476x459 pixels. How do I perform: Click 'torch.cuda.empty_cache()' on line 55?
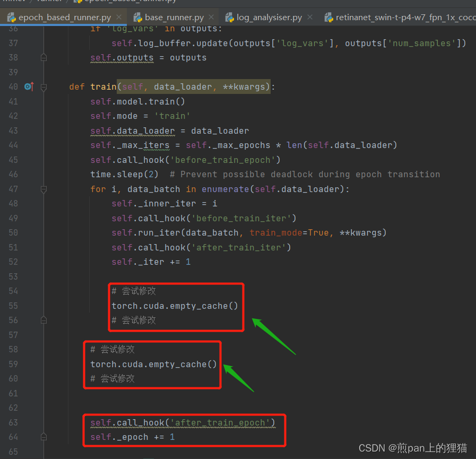(175, 306)
